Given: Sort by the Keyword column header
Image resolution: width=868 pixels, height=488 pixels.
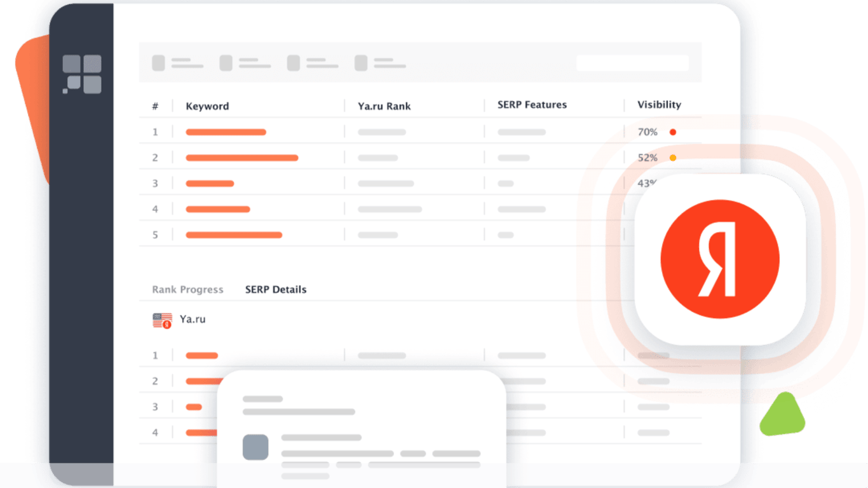Looking at the screenshot, I should click(x=207, y=106).
